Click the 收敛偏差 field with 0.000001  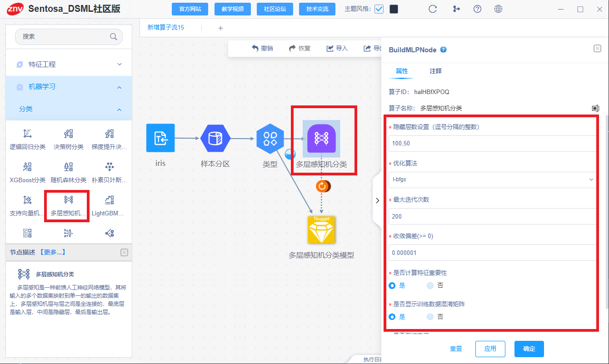(x=493, y=253)
